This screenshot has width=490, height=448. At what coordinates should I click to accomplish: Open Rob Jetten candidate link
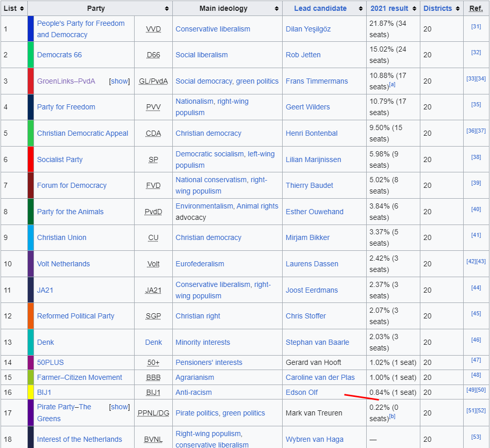(x=303, y=55)
